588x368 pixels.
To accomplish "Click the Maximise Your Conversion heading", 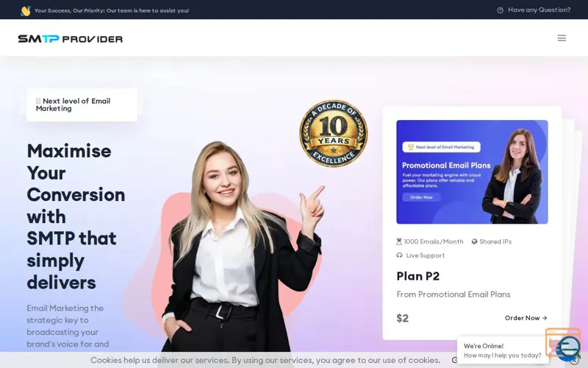I will coord(76,216).
